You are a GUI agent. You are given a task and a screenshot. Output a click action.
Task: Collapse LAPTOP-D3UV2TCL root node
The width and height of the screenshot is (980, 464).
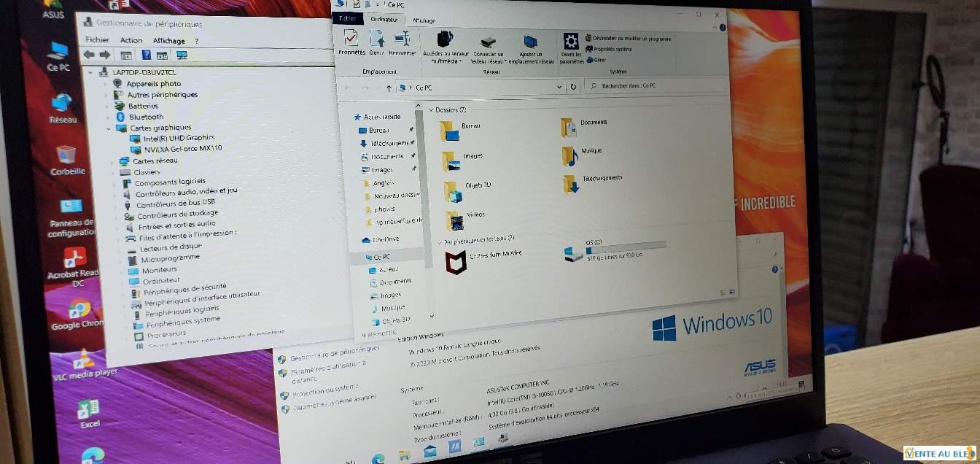click(x=91, y=72)
